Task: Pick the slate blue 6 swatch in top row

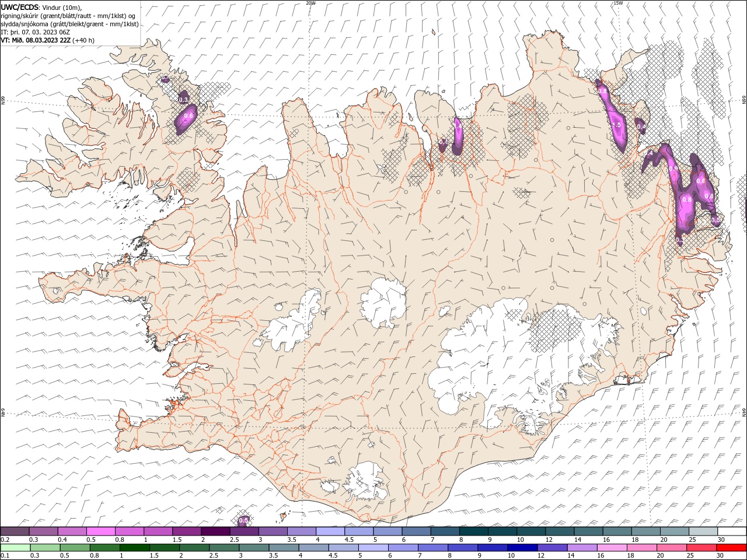Action: [416, 531]
